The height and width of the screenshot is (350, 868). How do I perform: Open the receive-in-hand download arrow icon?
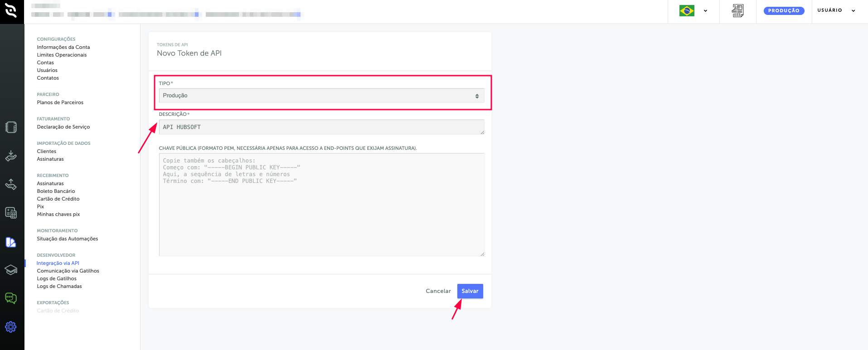click(11, 156)
